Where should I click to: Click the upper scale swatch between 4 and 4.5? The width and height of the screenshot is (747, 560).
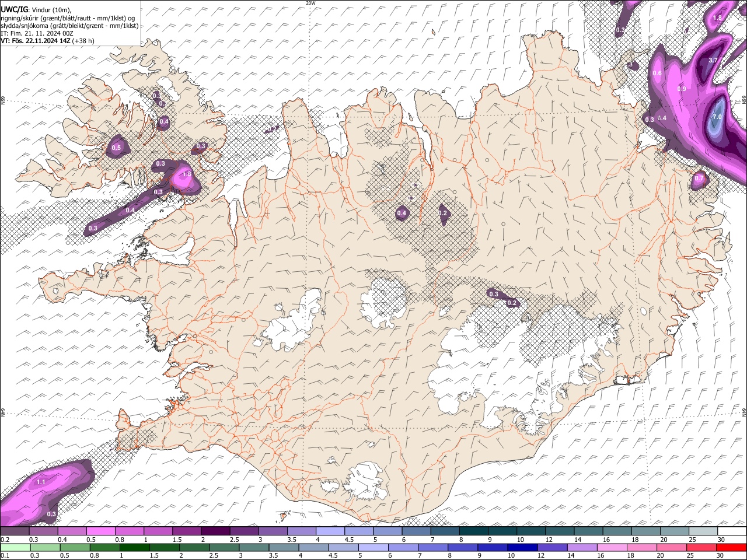pyautogui.click(x=330, y=531)
